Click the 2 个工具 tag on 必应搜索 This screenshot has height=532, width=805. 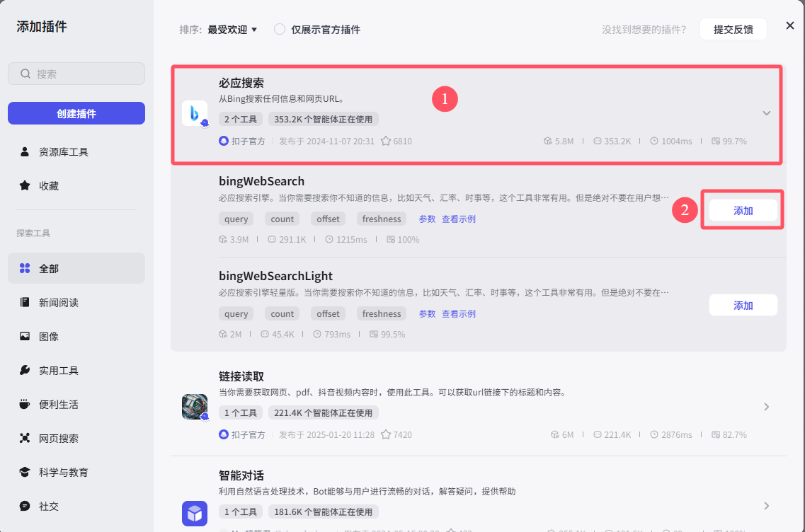(240, 119)
